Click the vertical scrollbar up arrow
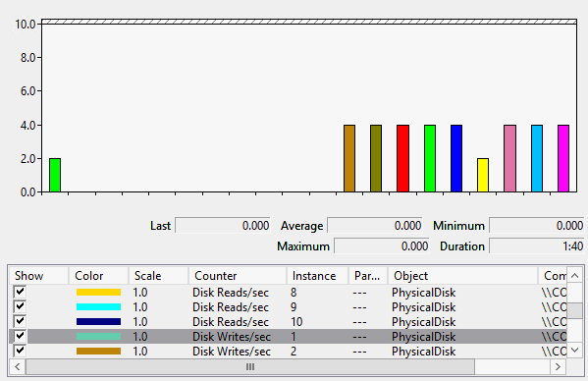The image size is (588, 381). click(x=574, y=276)
